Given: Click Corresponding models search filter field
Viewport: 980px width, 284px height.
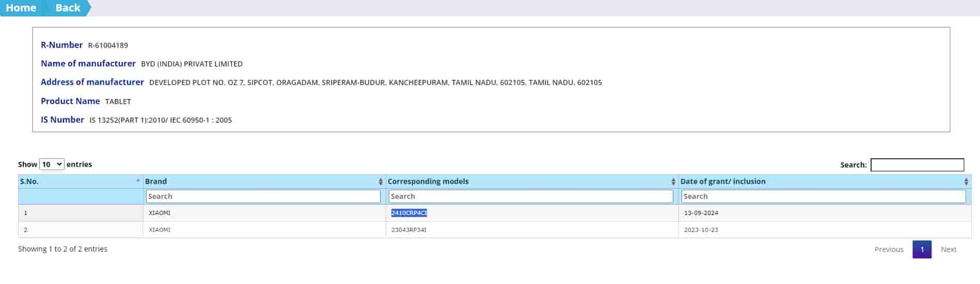Looking at the screenshot, I should click(x=531, y=196).
